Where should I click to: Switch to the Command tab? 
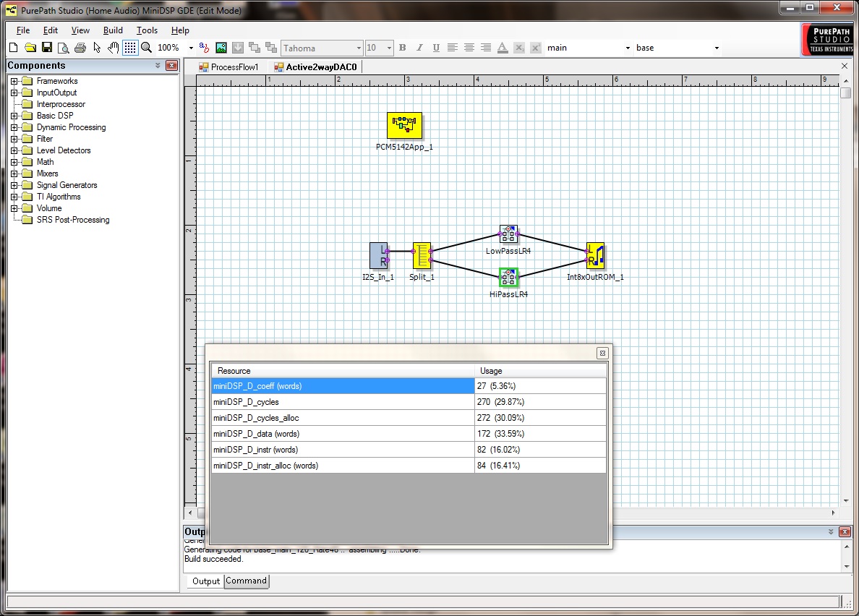(246, 581)
